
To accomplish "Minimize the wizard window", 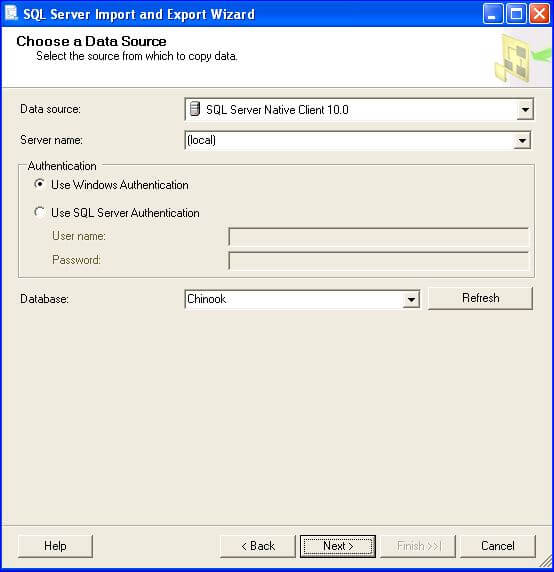I will tap(493, 14).
